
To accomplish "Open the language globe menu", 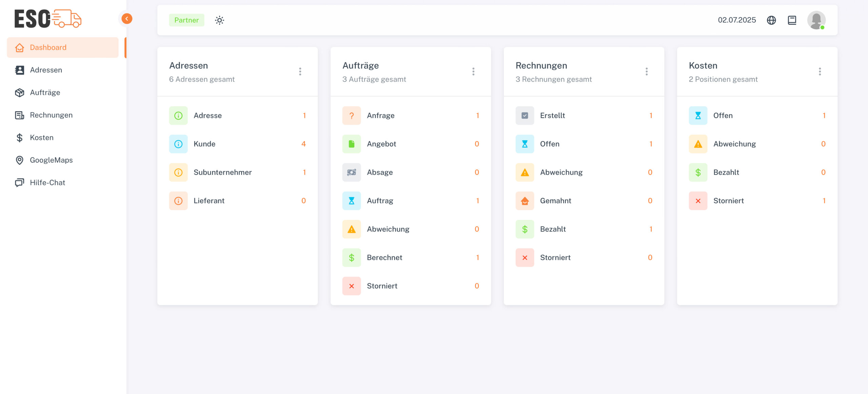I will pos(771,20).
